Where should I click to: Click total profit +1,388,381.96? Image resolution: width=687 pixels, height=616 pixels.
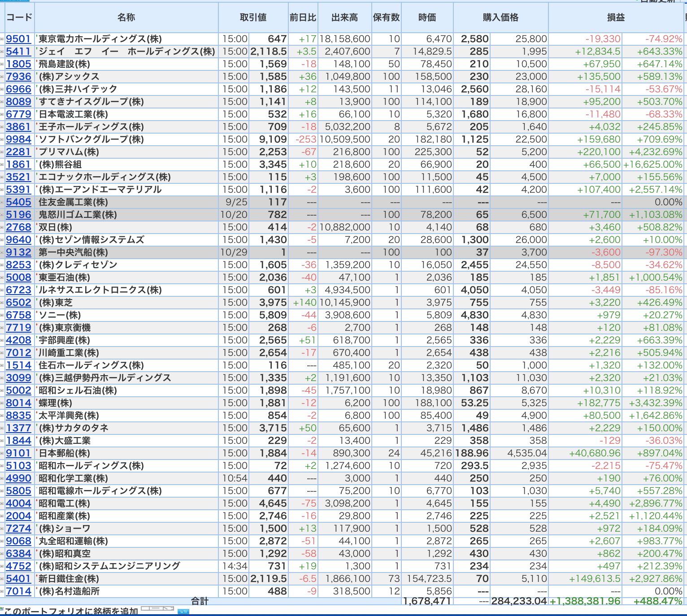coord(585,601)
